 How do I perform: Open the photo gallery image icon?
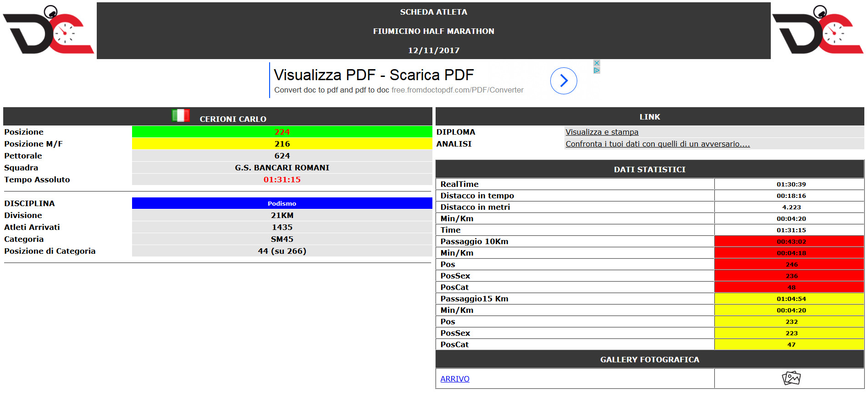(x=791, y=378)
